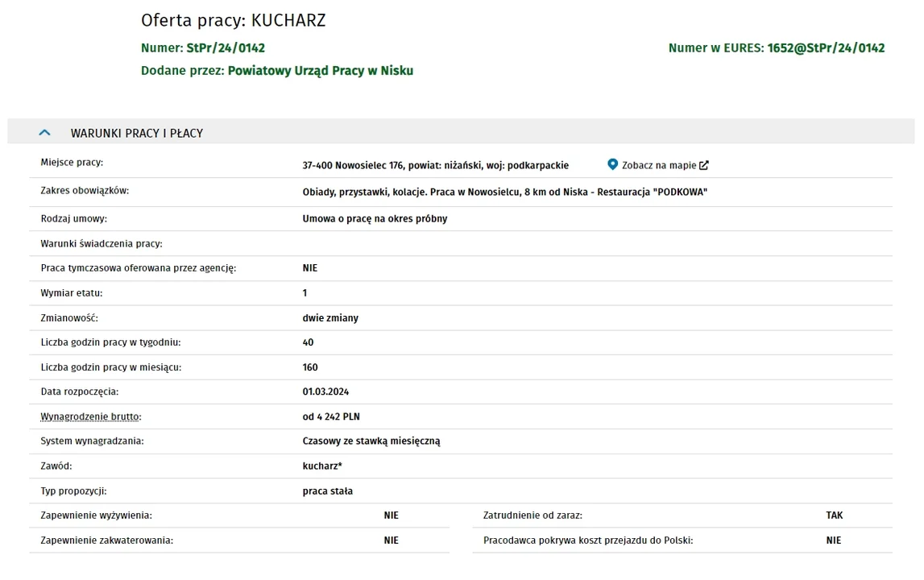Click the EURES number 1652@StPr/24/0142

click(x=826, y=48)
